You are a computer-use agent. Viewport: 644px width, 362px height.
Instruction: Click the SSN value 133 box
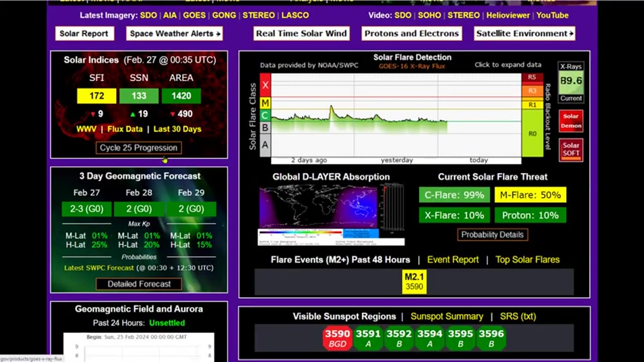[x=139, y=96]
